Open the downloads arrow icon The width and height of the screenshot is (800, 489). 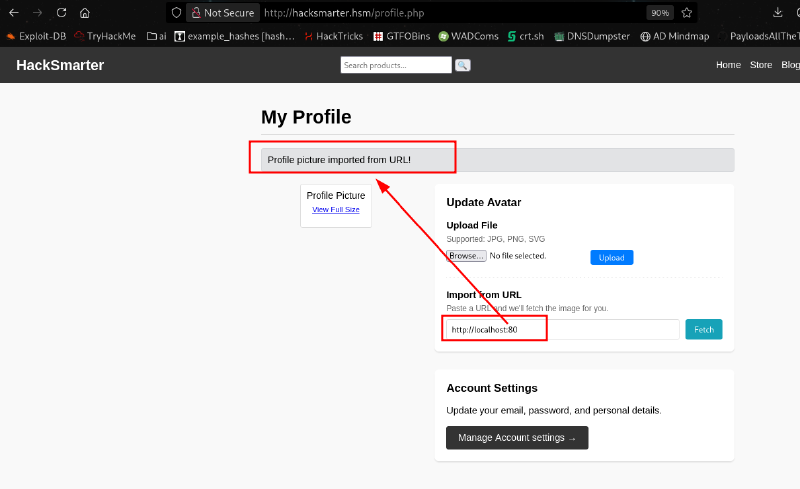tap(778, 13)
